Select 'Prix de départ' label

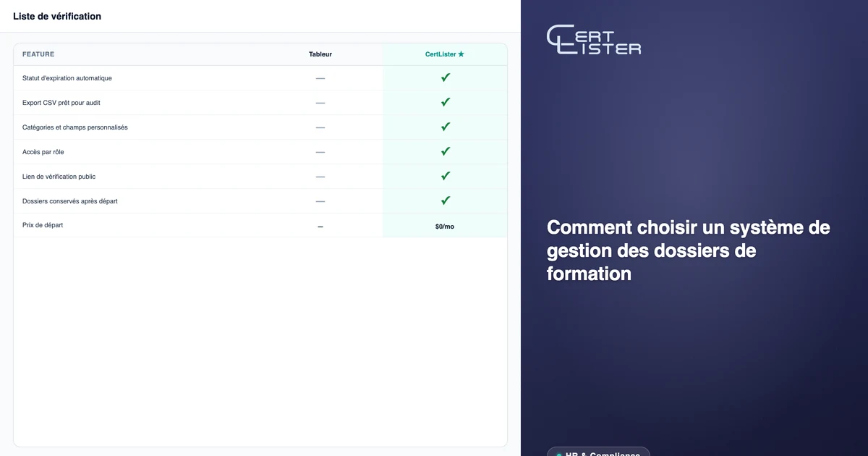[x=43, y=225]
